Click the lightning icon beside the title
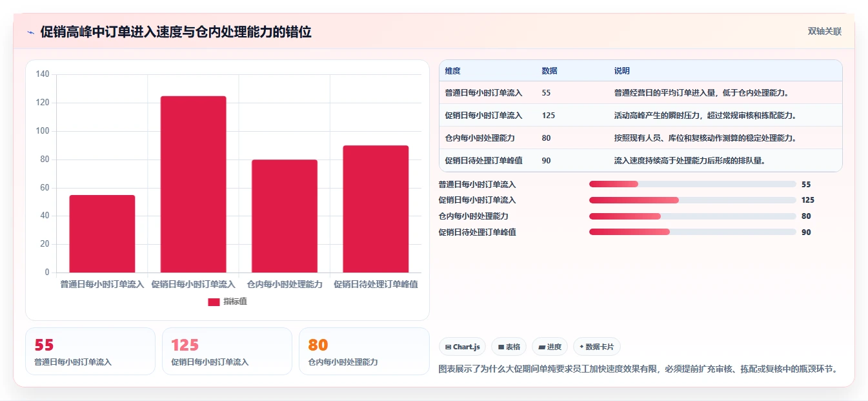This screenshot has height=401, width=868. coord(30,32)
